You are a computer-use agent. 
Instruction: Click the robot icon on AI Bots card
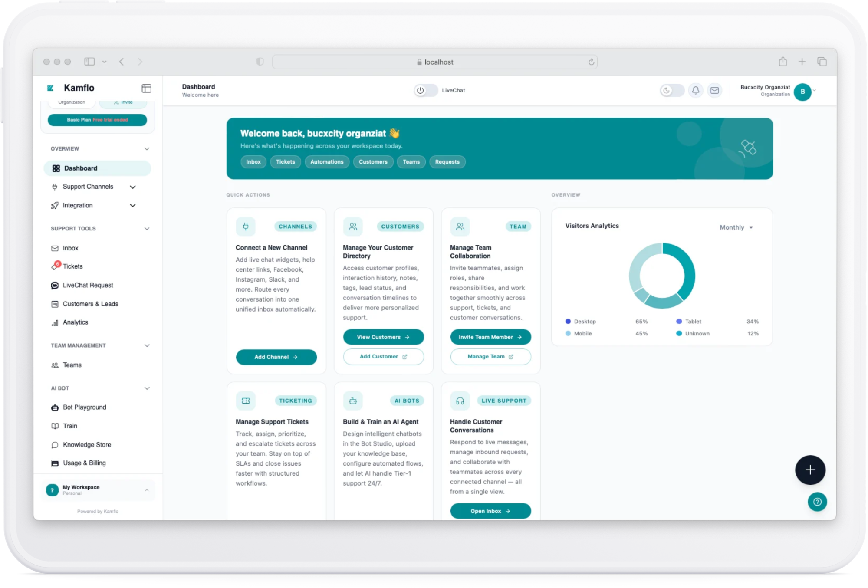coord(353,401)
